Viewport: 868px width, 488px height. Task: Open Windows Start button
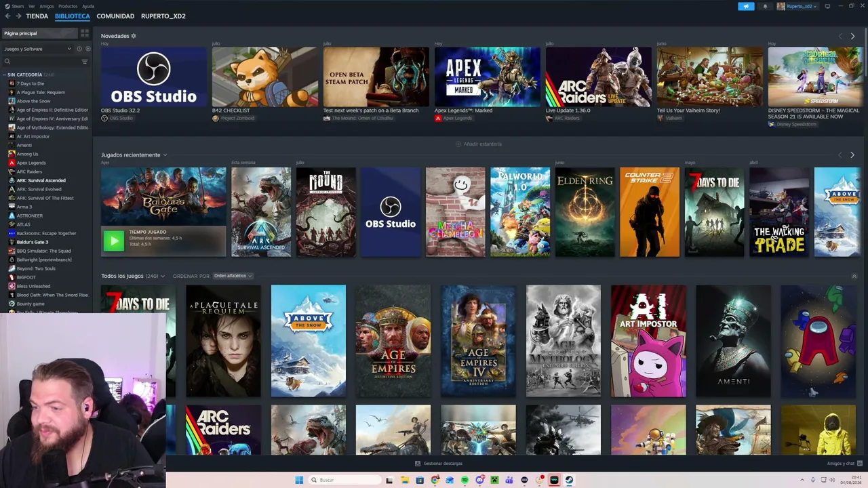click(299, 480)
